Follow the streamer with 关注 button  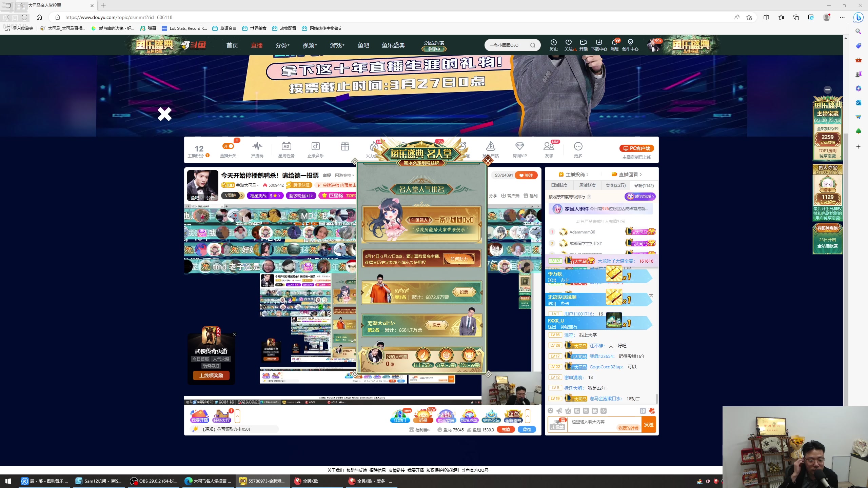[526, 175]
